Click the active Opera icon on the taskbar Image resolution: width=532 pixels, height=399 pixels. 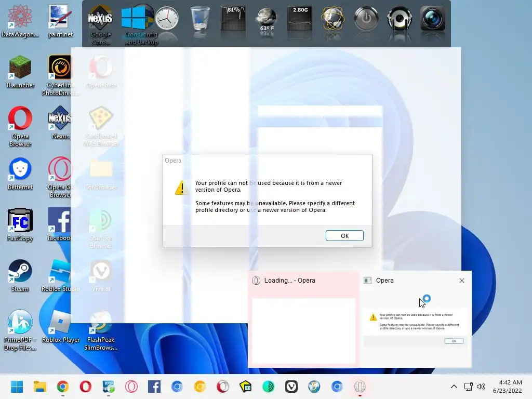360,387
